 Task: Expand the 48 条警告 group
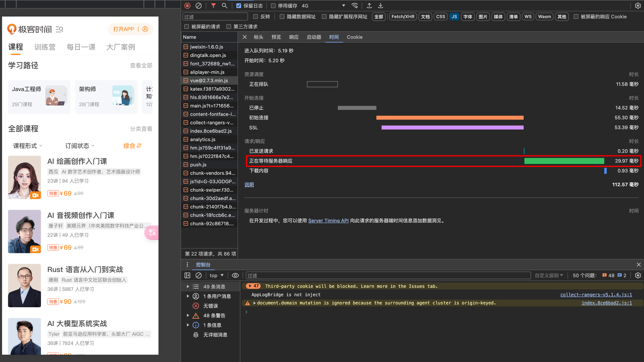(x=188, y=315)
